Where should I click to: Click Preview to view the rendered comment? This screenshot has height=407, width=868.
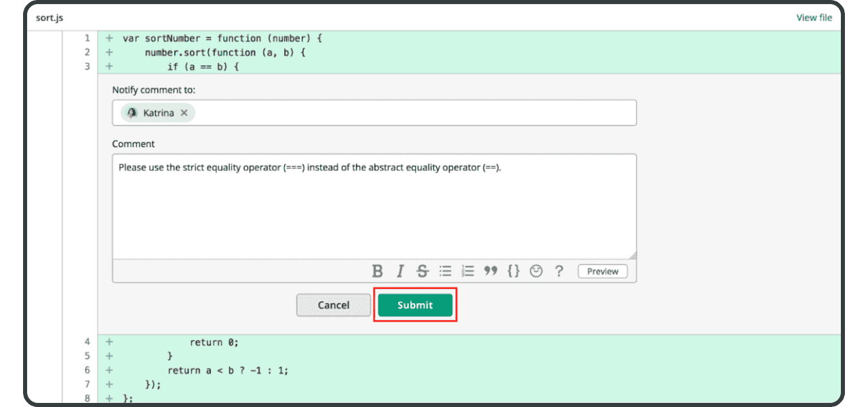[x=602, y=271]
